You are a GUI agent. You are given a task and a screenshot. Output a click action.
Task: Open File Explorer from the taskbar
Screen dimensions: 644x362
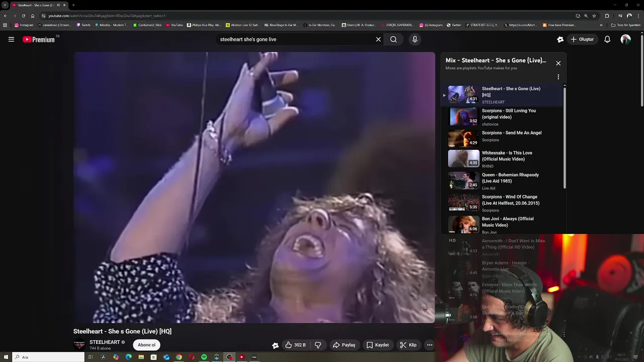(141, 357)
